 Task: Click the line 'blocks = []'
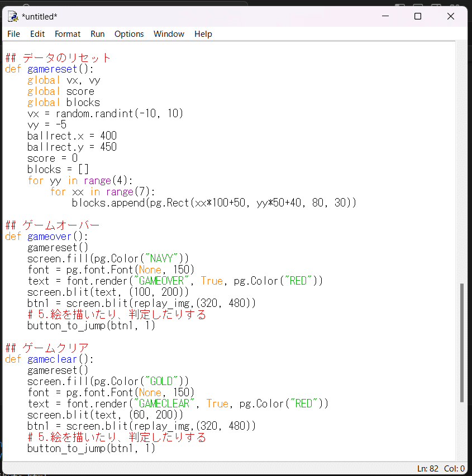pos(58,170)
